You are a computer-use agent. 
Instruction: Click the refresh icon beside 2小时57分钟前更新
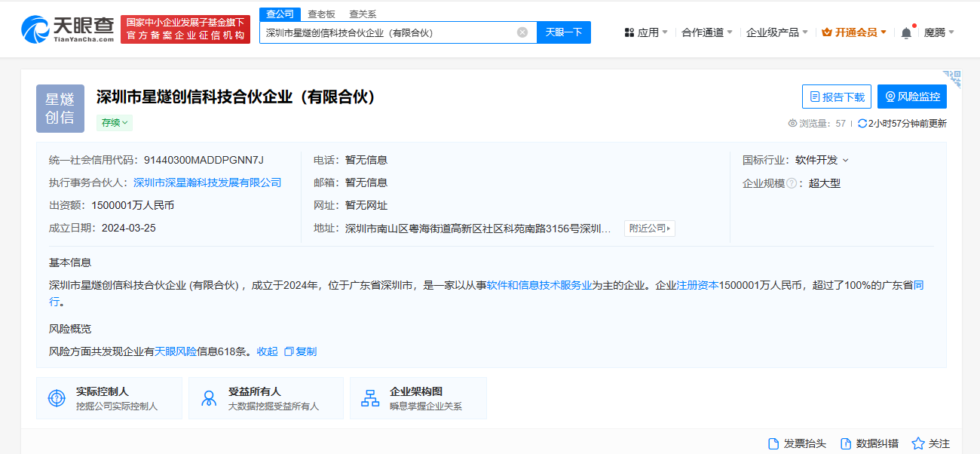click(862, 123)
